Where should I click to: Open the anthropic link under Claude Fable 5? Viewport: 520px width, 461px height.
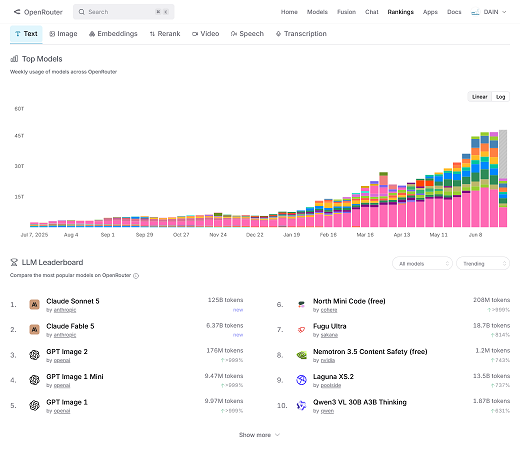[65, 335]
